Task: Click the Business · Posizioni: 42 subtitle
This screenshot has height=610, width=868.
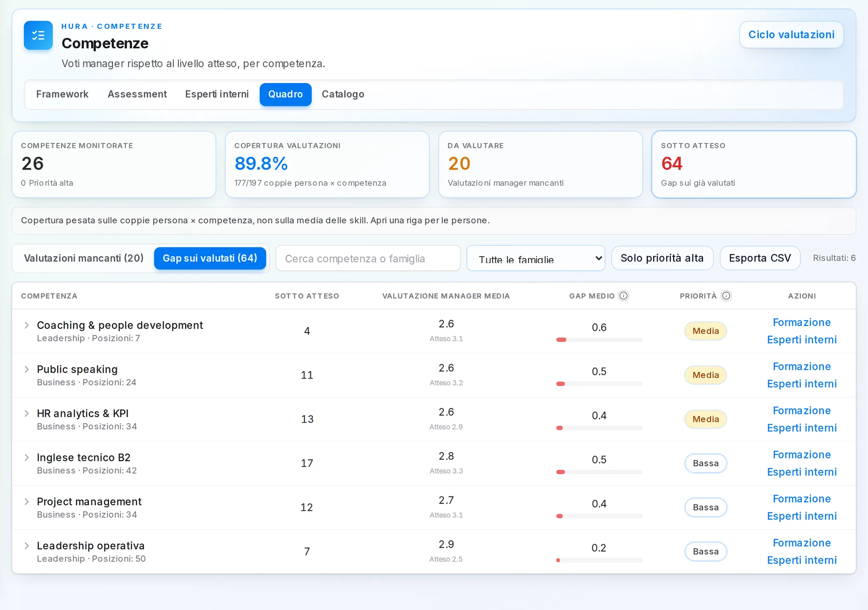Action: [87, 471]
